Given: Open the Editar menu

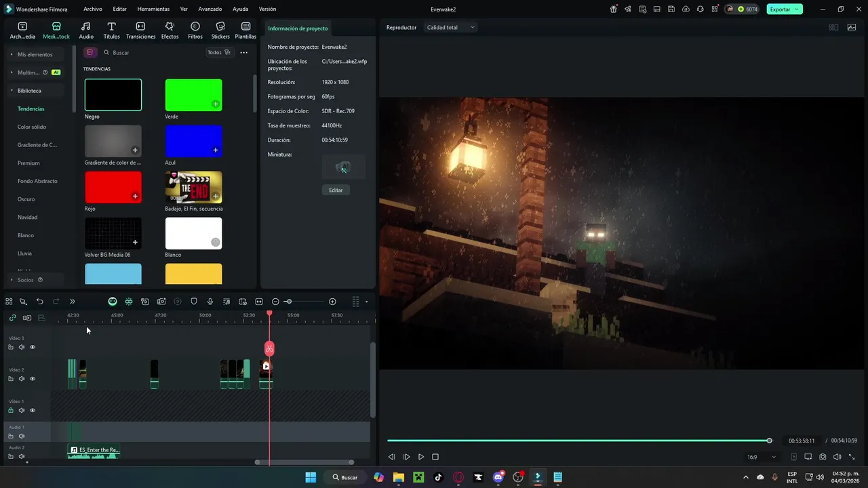Looking at the screenshot, I should tap(120, 9).
